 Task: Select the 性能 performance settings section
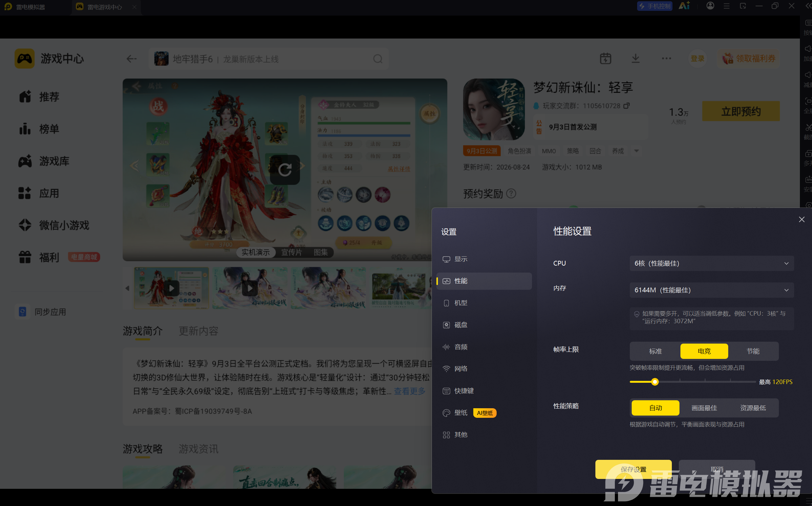[484, 281]
